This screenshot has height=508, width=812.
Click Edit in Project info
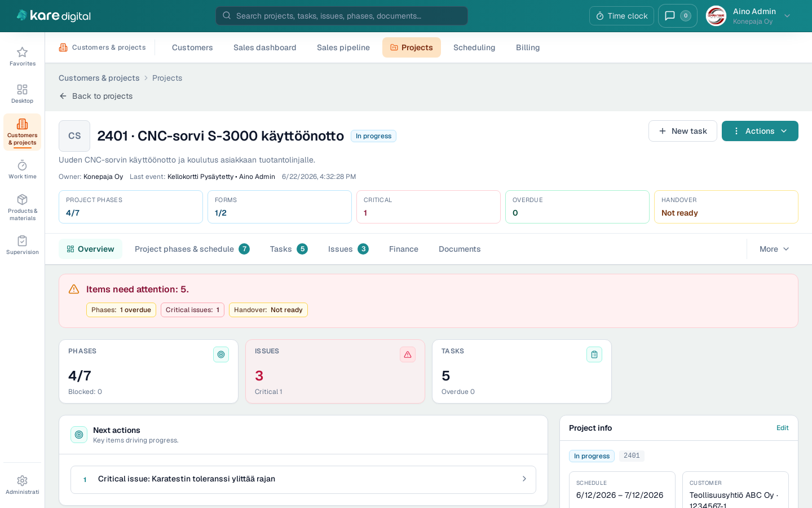click(783, 428)
